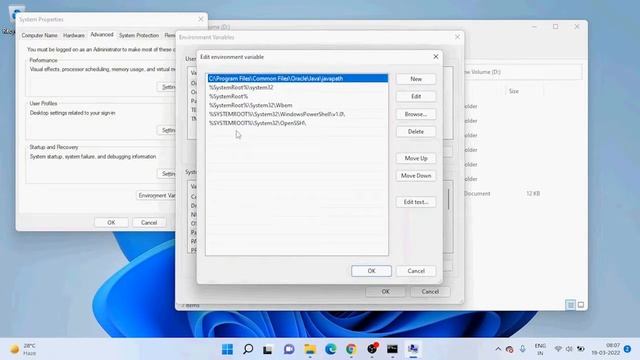Launch the Chat app from the taskbar
This screenshot has width=640, height=360.
tap(289, 349)
